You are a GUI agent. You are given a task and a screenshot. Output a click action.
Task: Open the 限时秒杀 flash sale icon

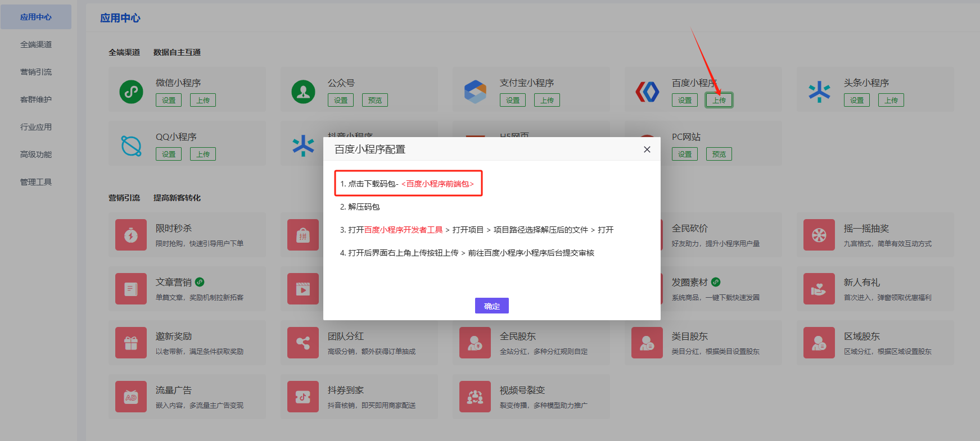coord(131,235)
